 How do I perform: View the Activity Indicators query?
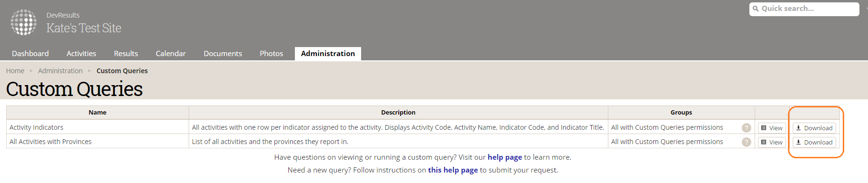pos(772,128)
